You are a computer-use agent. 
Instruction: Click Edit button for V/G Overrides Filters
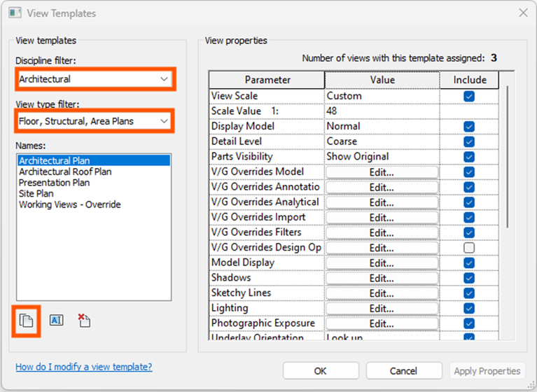pyautogui.click(x=382, y=233)
